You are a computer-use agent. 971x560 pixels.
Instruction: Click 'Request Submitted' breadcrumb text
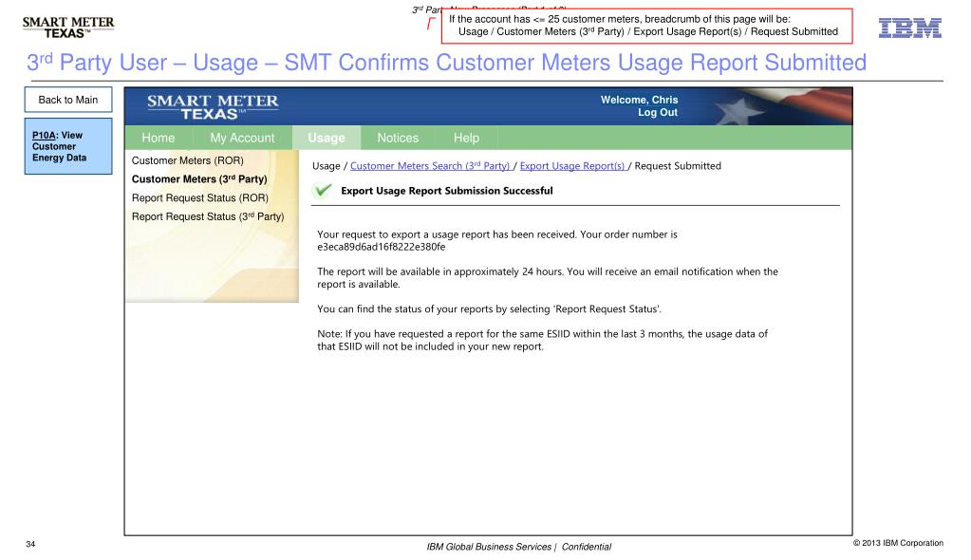pos(678,166)
